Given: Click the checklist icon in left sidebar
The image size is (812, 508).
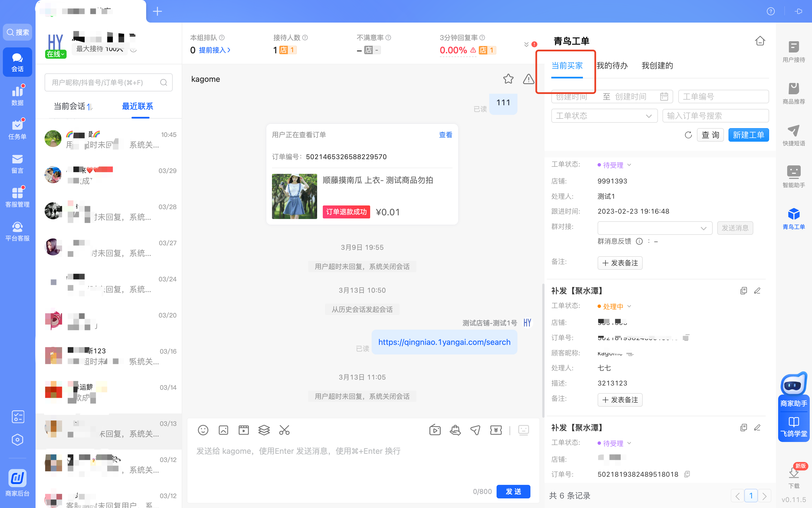Looking at the screenshot, I should [x=17, y=417].
